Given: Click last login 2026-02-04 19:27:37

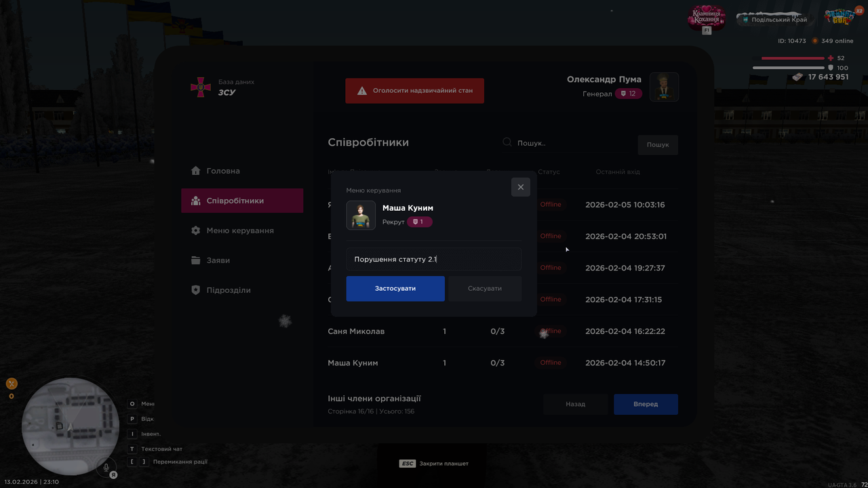Looking at the screenshot, I should pyautogui.click(x=625, y=268).
